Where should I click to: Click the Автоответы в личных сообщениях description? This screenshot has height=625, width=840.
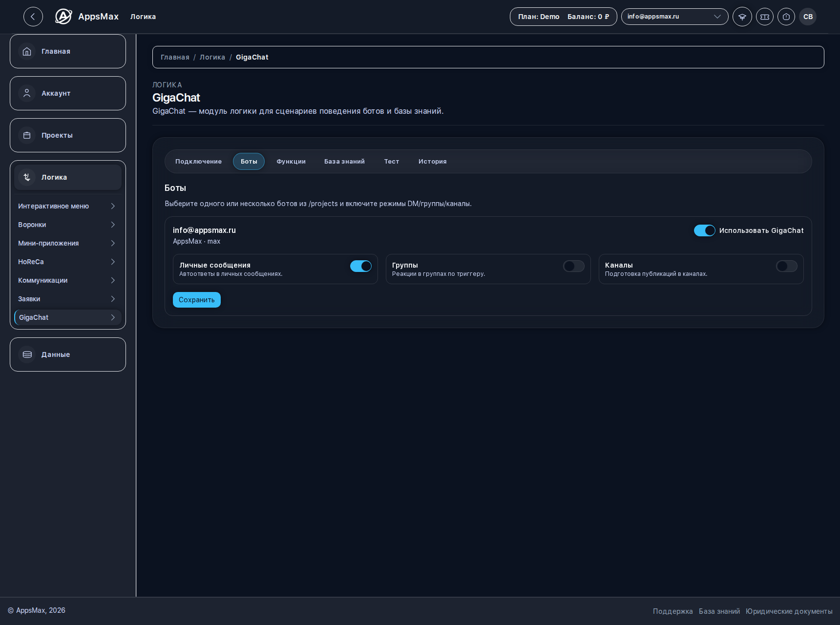click(x=231, y=274)
